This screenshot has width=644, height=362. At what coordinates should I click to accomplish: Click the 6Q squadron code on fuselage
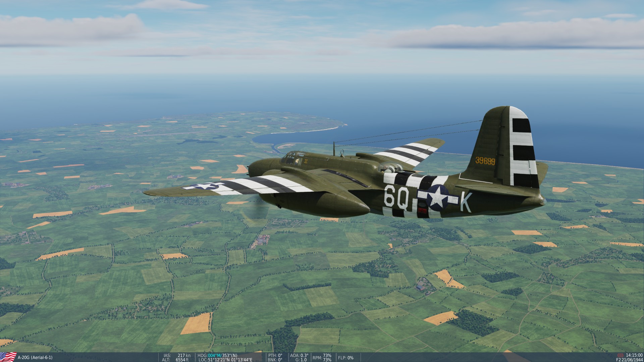[x=396, y=198]
